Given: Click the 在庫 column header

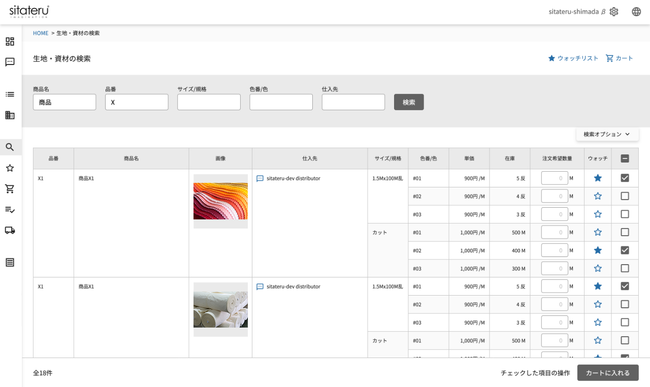Looking at the screenshot, I should [x=510, y=159].
